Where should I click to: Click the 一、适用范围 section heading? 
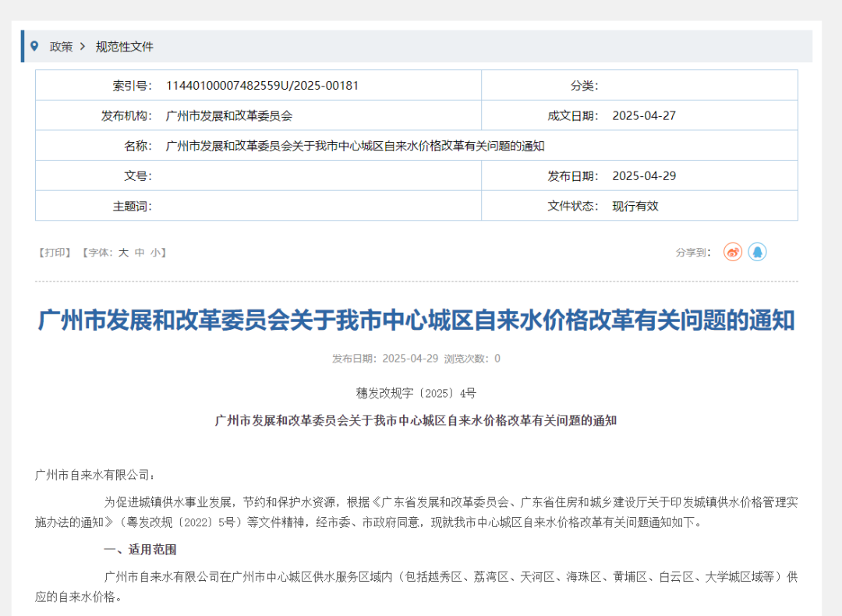pyautogui.click(x=140, y=550)
